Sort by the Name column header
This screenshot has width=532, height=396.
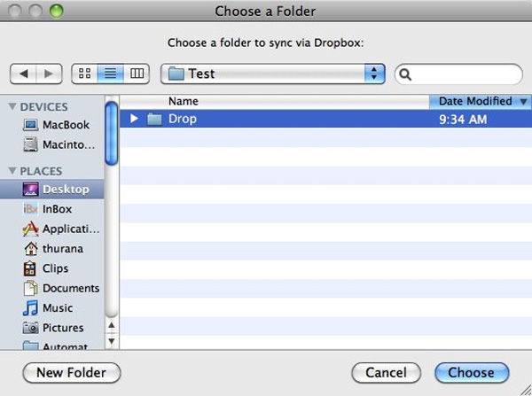coord(275,101)
